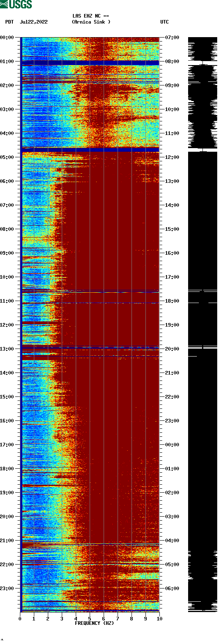Click the 18:00 PDT time label
This screenshot has width=220, height=644.
(7, 469)
